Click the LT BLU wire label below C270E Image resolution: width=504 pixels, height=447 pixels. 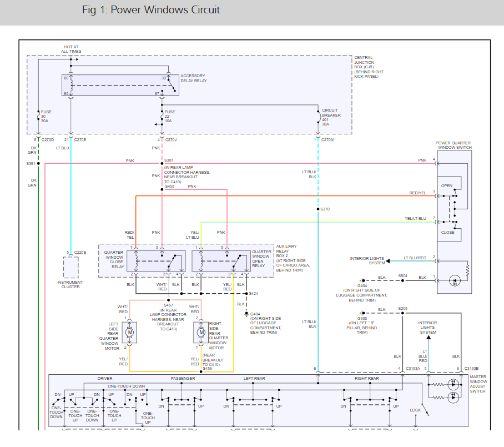pyautogui.click(x=62, y=148)
